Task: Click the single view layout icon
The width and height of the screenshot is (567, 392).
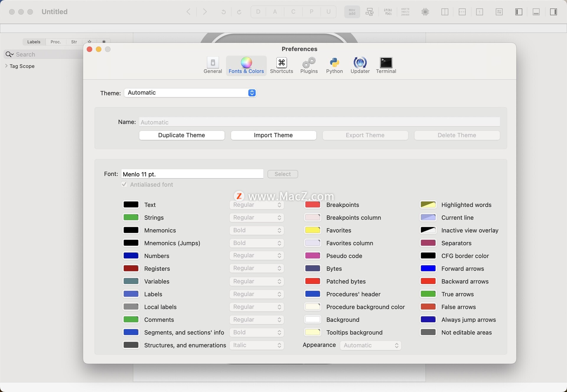Action: click(480, 12)
